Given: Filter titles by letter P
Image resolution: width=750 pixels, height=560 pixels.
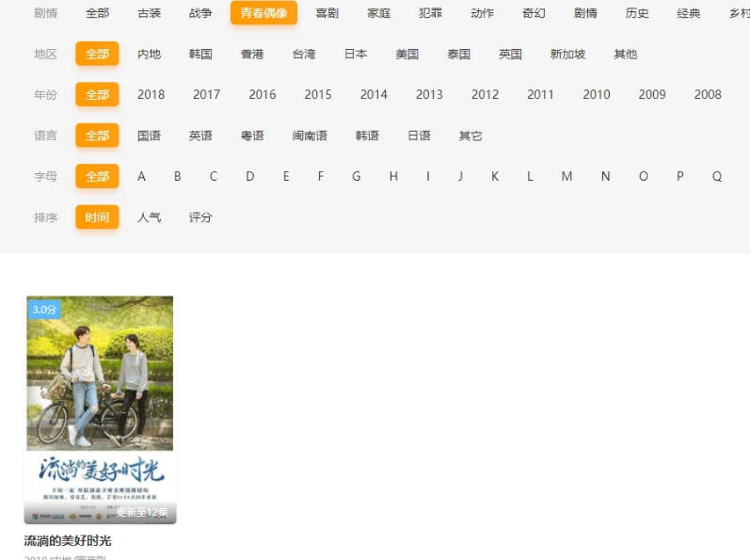Looking at the screenshot, I should [679, 176].
